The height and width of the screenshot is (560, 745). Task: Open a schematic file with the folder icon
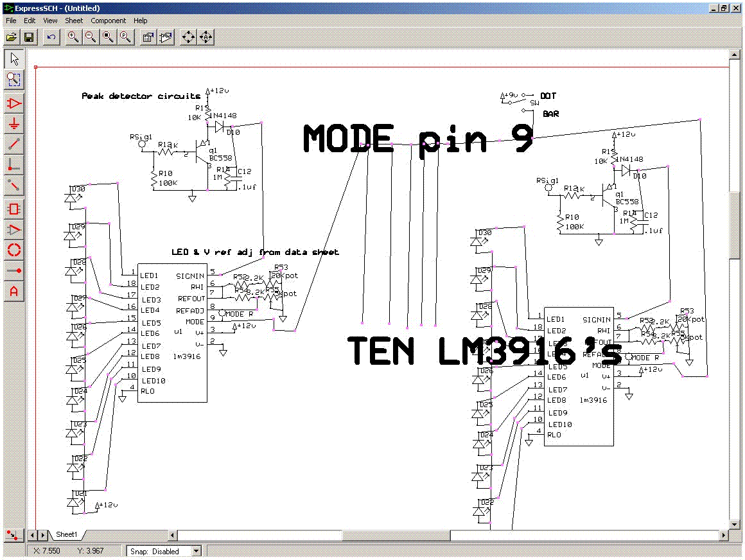pyautogui.click(x=12, y=37)
